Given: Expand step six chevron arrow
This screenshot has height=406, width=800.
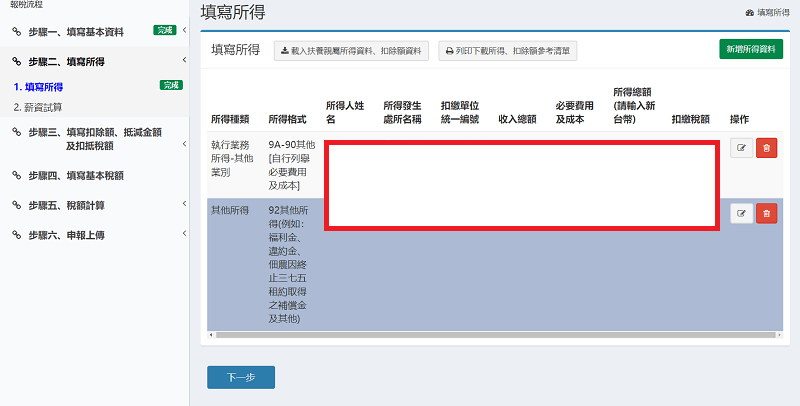Looking at the screenshot, I should point(184,234).
